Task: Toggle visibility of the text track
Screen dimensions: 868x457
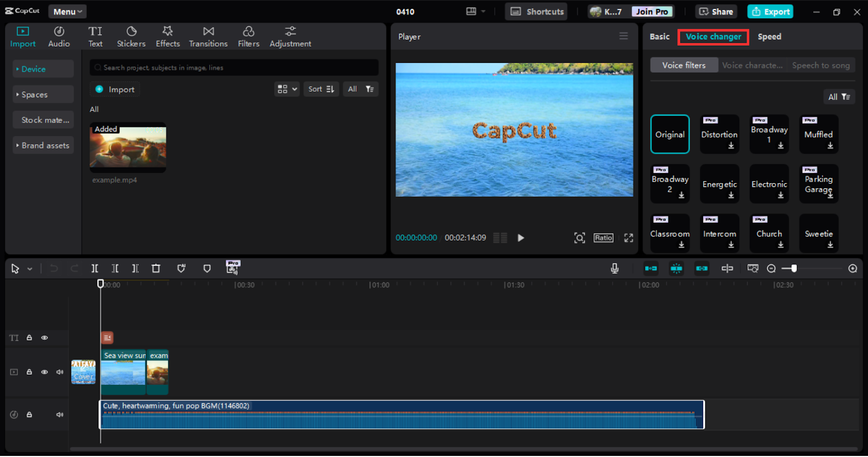Action: click(44, 338)
